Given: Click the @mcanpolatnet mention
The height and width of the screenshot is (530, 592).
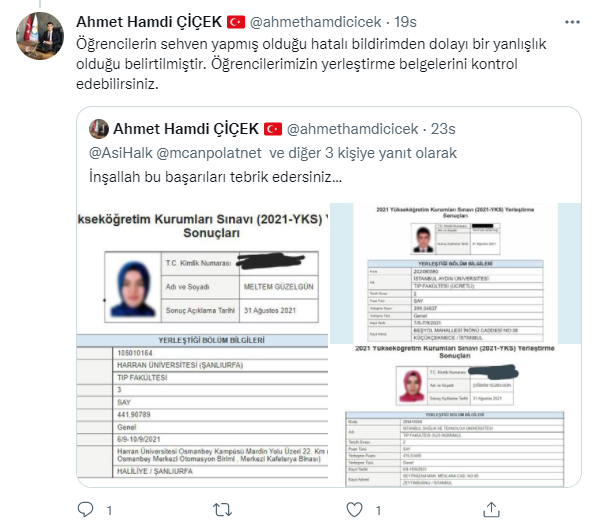Looking at the screenshot, I should (x=209, y=153).
